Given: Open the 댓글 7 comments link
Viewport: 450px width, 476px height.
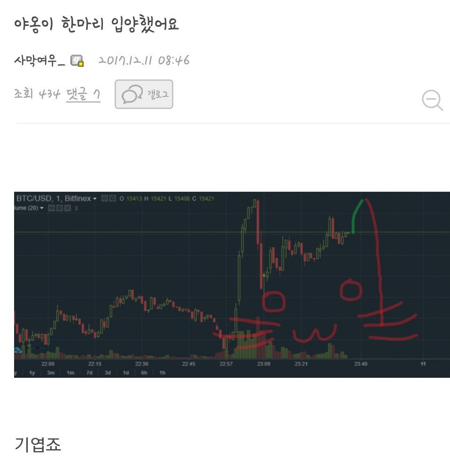Looking at the screenshot, I should point(83,94).
